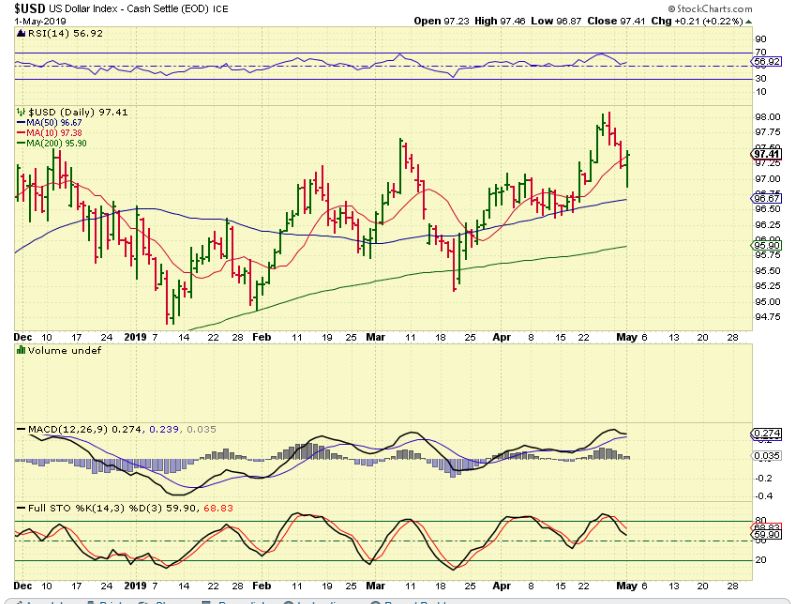This screenshot has width=795, height=604.
Task: Click the 59.90 stochastic tag on right axis
Action: [767, 535]
